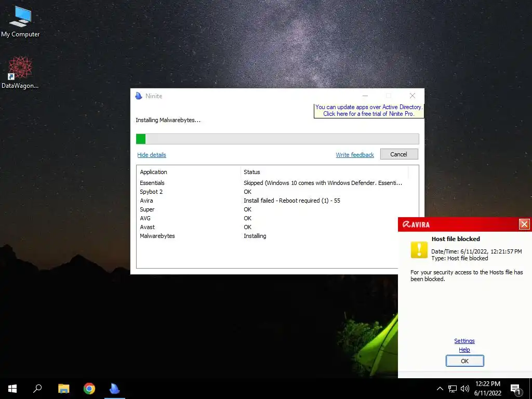Click the yellow warning icon in the Avira popup
532x399 pixels.
tap(419, 250)
